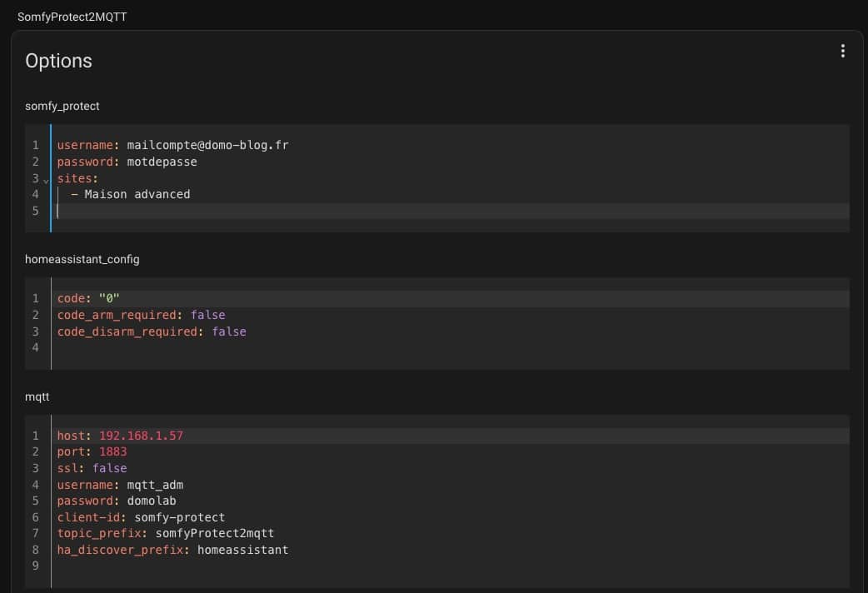Click the Maison advanced list entry

(x=137, y=194)
